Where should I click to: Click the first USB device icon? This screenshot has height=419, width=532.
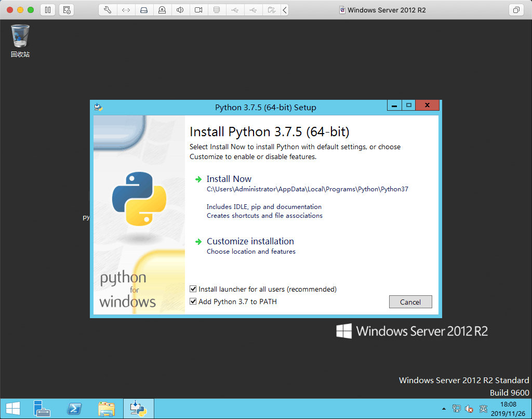pyautogui.click(x=235, y=10)
